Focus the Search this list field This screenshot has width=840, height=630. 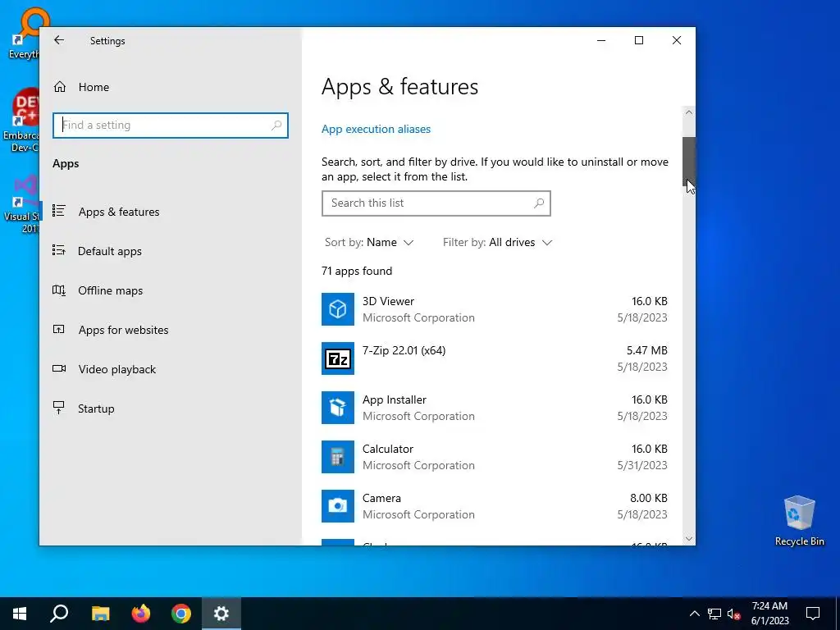point(436,203)
